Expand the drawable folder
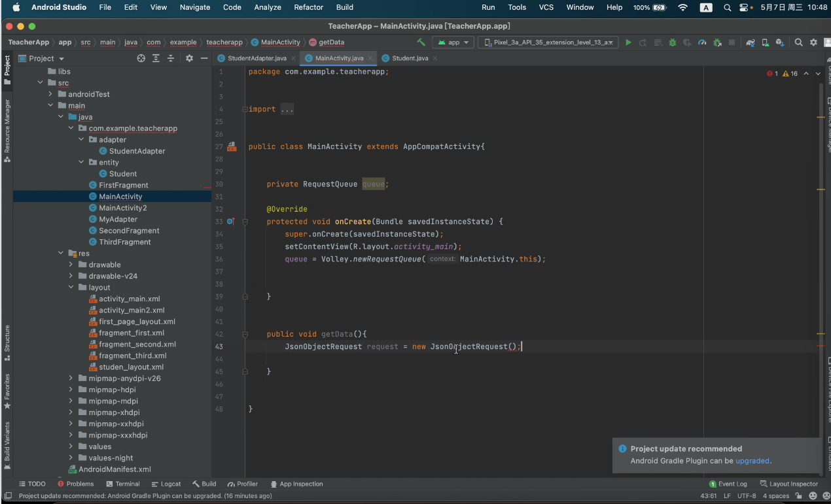The height and width of the screenshot is (504, 831). (71, 265)
